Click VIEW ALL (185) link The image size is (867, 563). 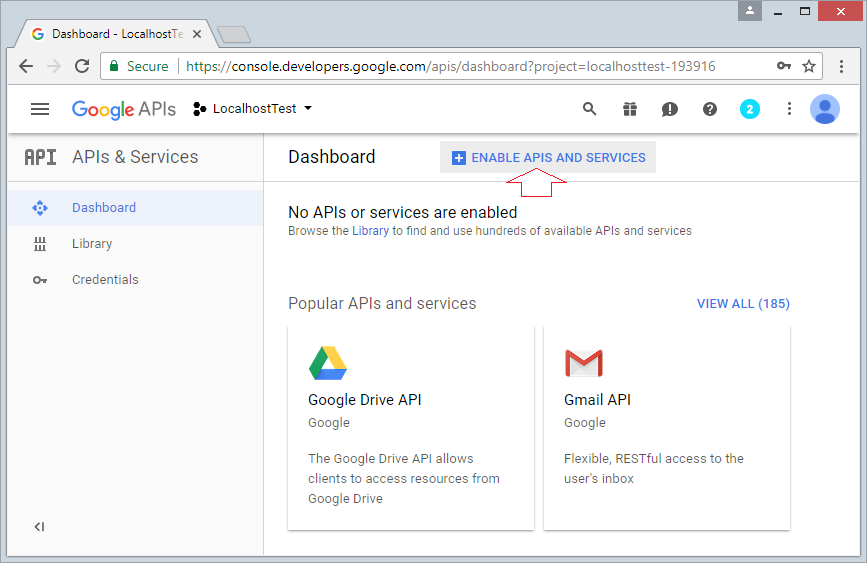click(743, 304)
